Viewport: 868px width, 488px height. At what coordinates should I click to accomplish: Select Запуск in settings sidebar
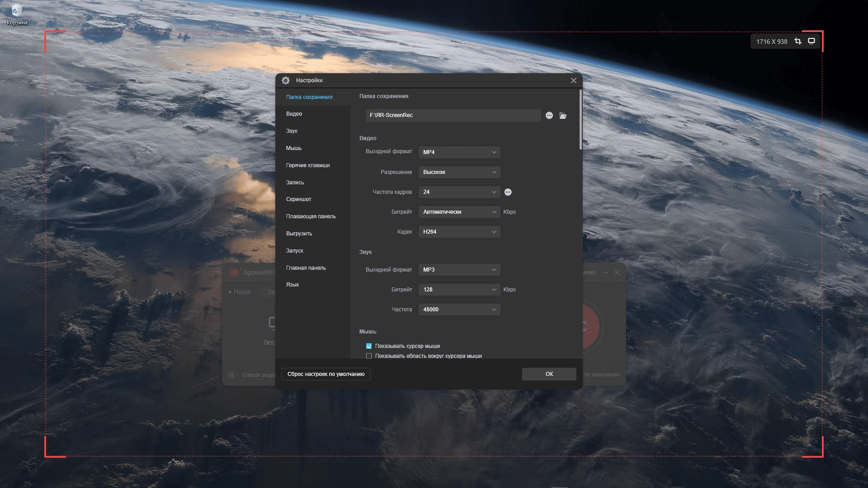(x=312, y=251)
